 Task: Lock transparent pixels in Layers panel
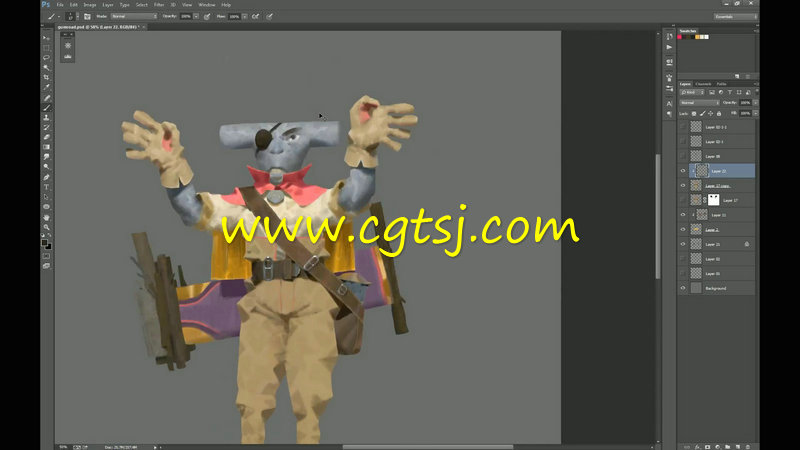694,113
